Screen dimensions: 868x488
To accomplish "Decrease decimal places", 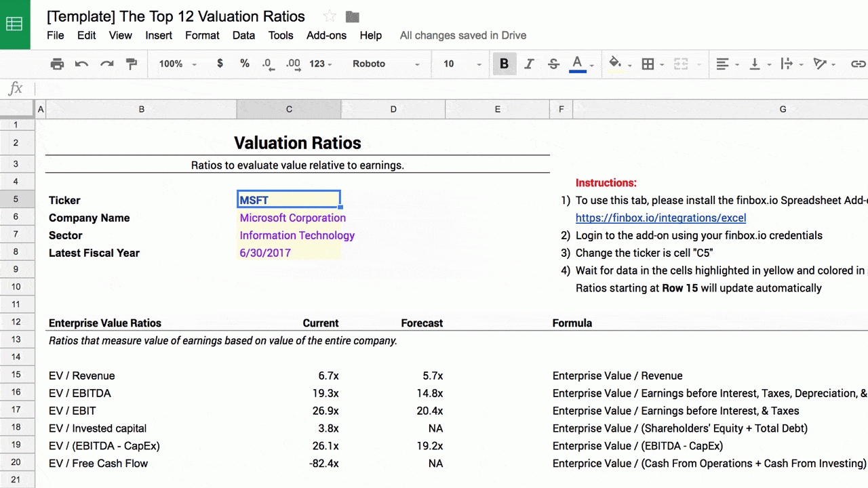I will 269,64.
